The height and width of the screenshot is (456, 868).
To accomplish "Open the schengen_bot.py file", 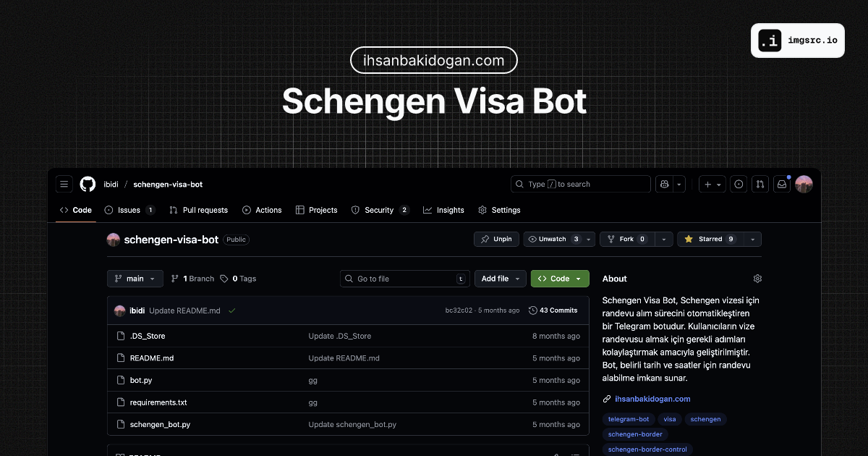I will click(x=160, y=424).
